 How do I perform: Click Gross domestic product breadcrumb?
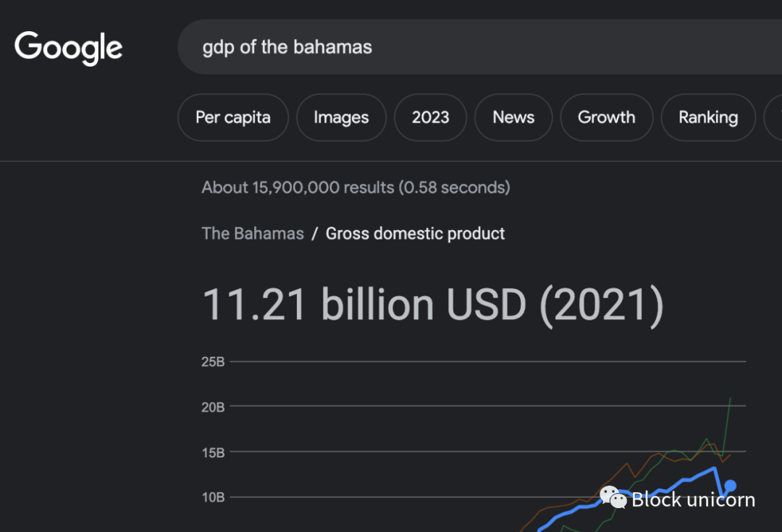pos(415,234)
